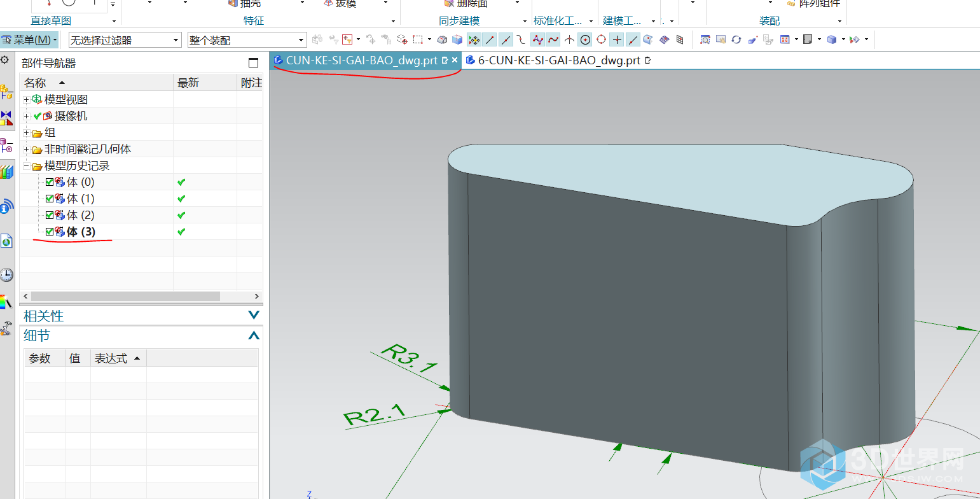This screenshot has width=980, height=499.
Task: Click the Control Point curve snap icon
Action: pos(521,40)
